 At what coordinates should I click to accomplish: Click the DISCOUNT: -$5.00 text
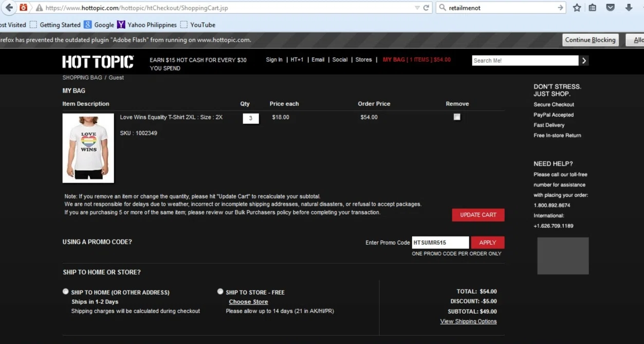tap(473, 301)
